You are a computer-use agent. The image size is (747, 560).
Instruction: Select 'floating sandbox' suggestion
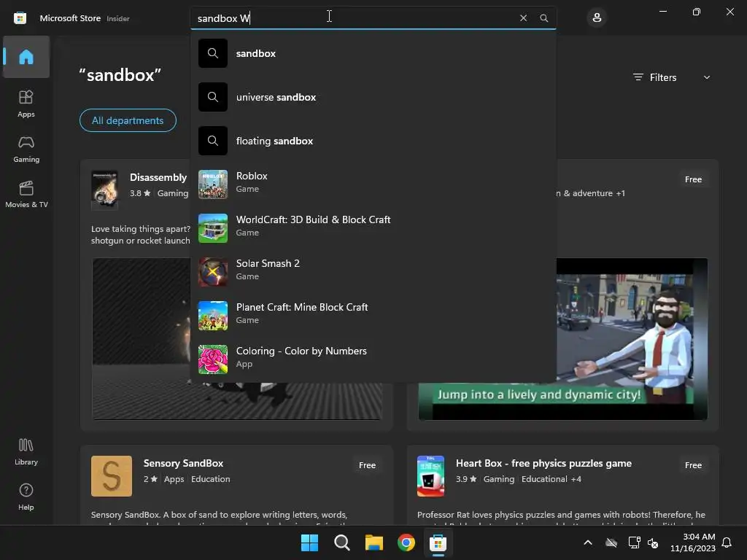(x=373, y=141)
